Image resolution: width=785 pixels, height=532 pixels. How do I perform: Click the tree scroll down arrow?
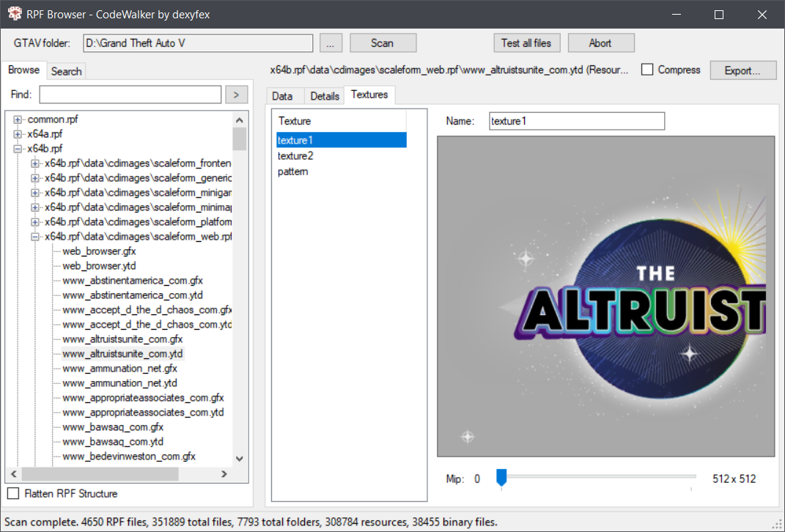click(239, 458)
